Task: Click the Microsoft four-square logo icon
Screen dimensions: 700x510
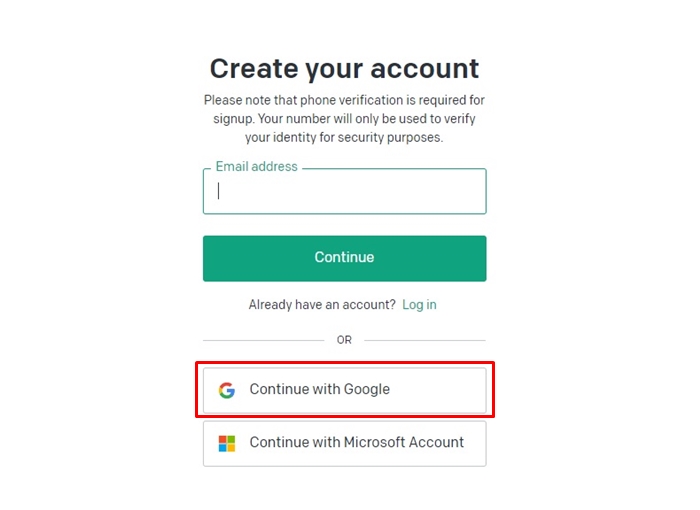Action: (227, 443)
